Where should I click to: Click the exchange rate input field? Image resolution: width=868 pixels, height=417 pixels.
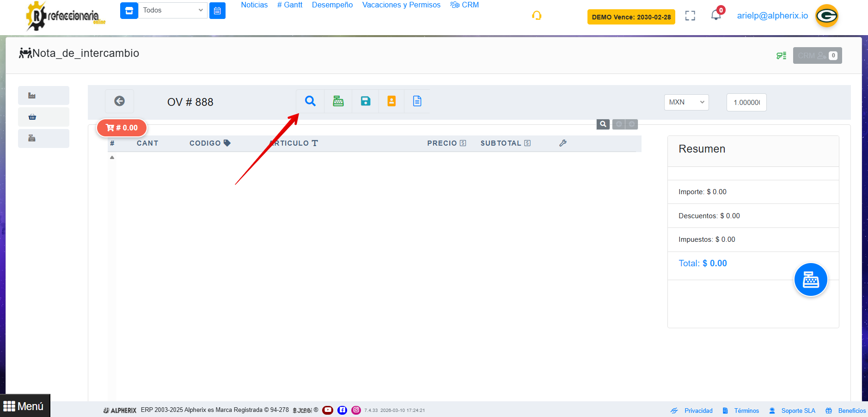tap(746, 103)
